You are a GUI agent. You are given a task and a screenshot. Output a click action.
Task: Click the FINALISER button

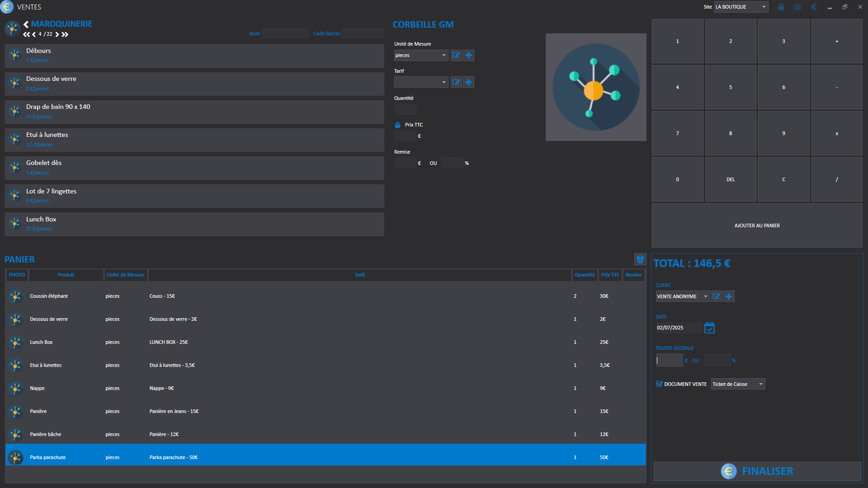coord(757,471)
